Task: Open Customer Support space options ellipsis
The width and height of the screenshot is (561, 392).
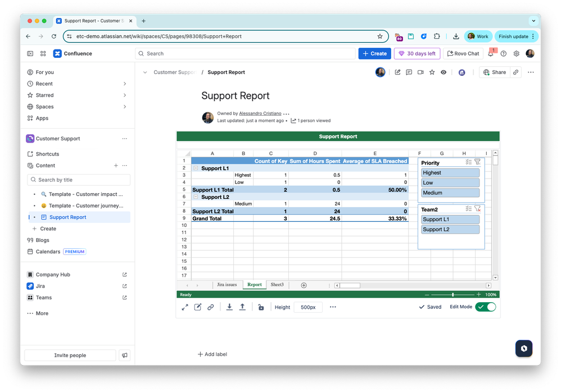Action: [x=124, y=139]
